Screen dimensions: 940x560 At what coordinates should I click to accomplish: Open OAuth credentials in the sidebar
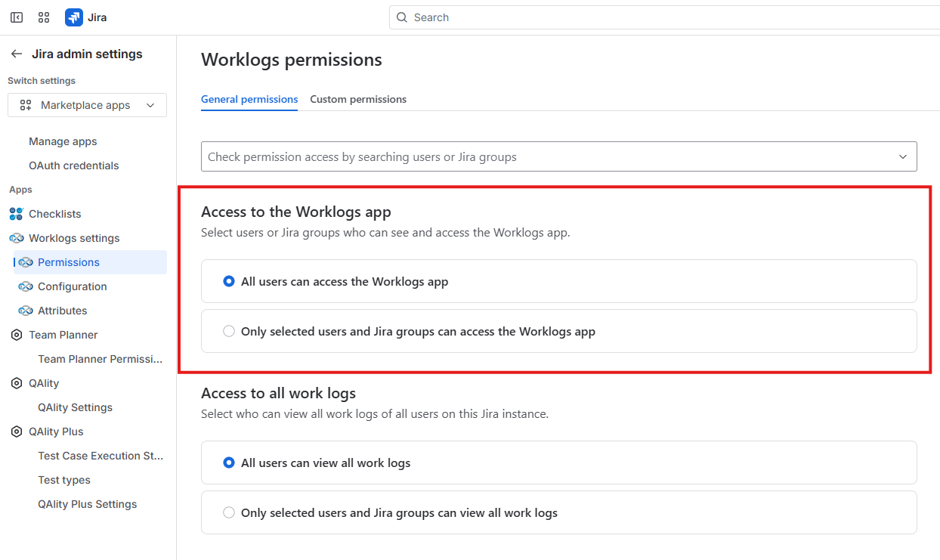74,166
